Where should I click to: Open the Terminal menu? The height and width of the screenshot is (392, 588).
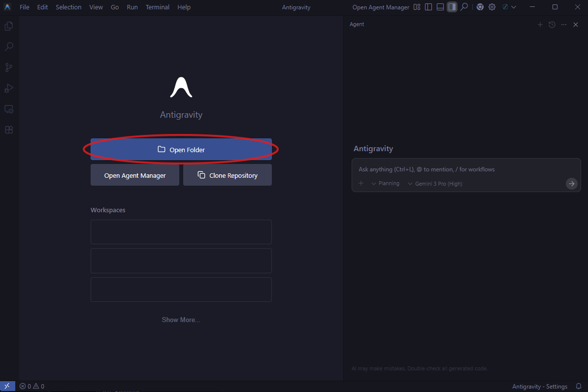coord(158,7)
